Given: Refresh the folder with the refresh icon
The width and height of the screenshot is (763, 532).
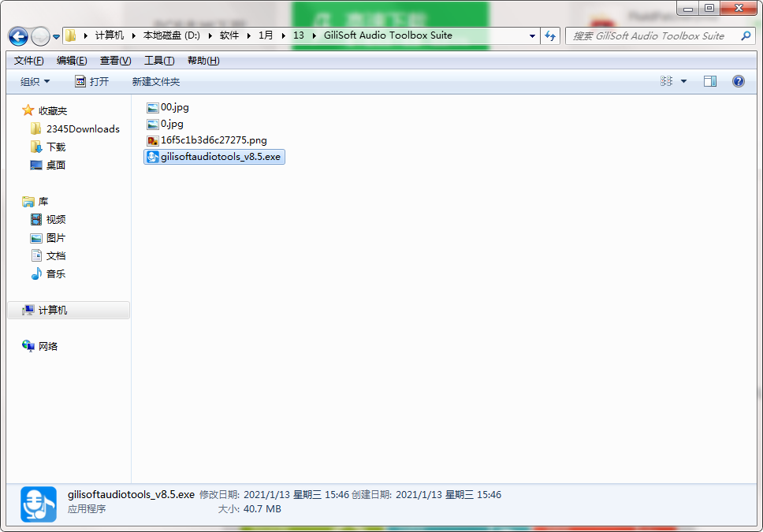Looking at the screenshot, I should click(x=550, y=35).
